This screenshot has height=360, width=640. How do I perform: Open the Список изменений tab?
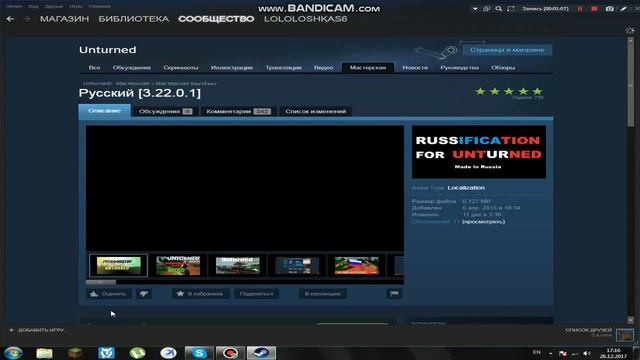pyautogui.click(x=316, y=111)
